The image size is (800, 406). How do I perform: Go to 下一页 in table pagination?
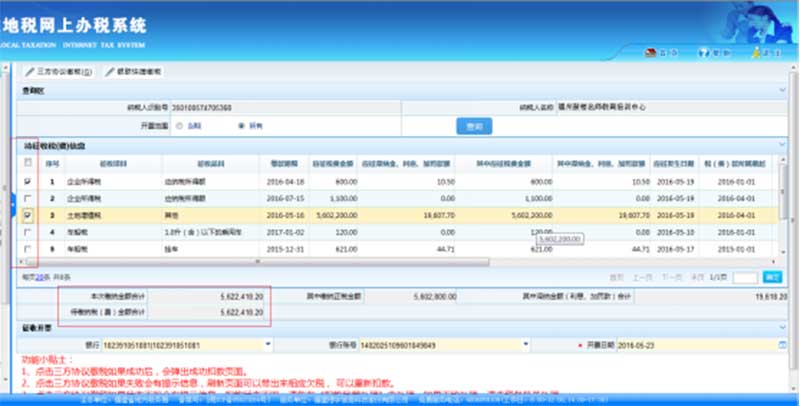[669, 276]
